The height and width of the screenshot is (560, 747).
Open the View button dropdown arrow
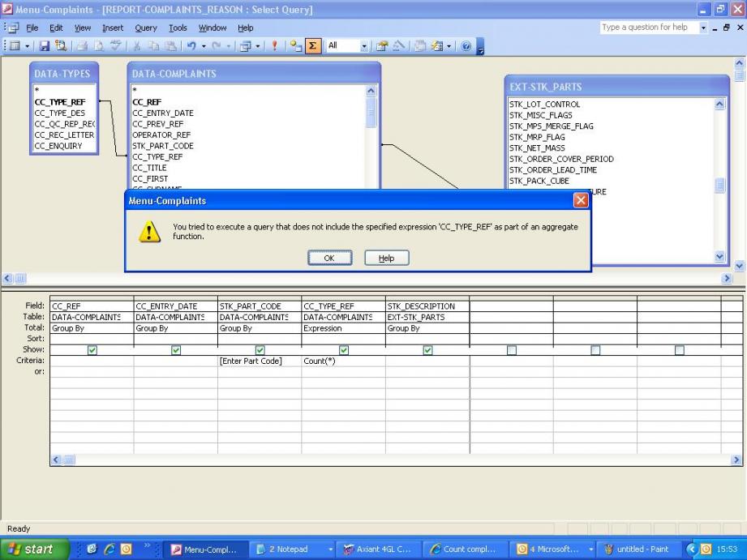tap(26, 45)
